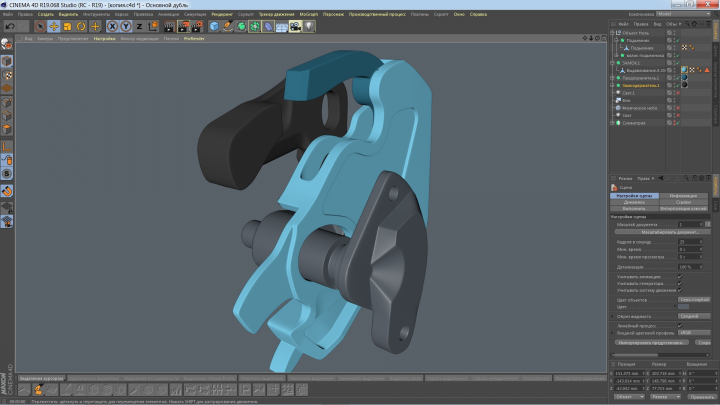Image resolution: width=720 pixels, height=405 pixels.
Task: Expand the Симметрия tree node
Action: (x=612, y=123)
